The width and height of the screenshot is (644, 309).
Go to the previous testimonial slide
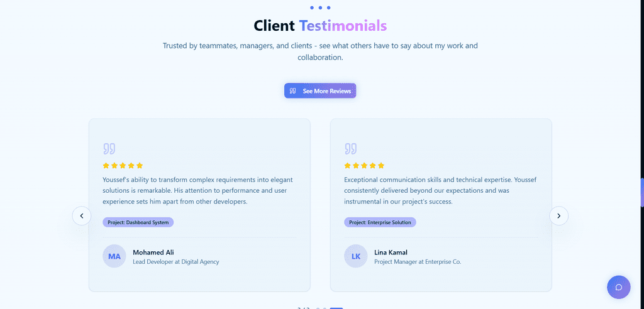[81, 216]
